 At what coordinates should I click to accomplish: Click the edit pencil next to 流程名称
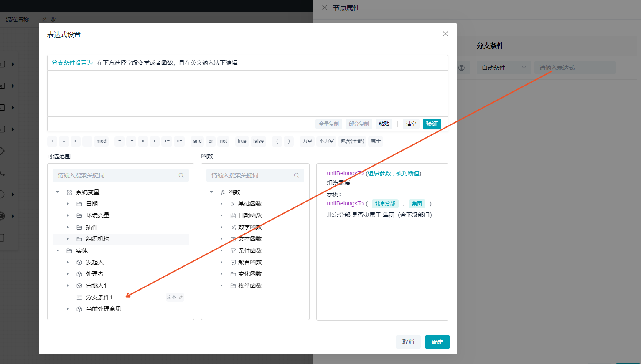click(45, 19)
